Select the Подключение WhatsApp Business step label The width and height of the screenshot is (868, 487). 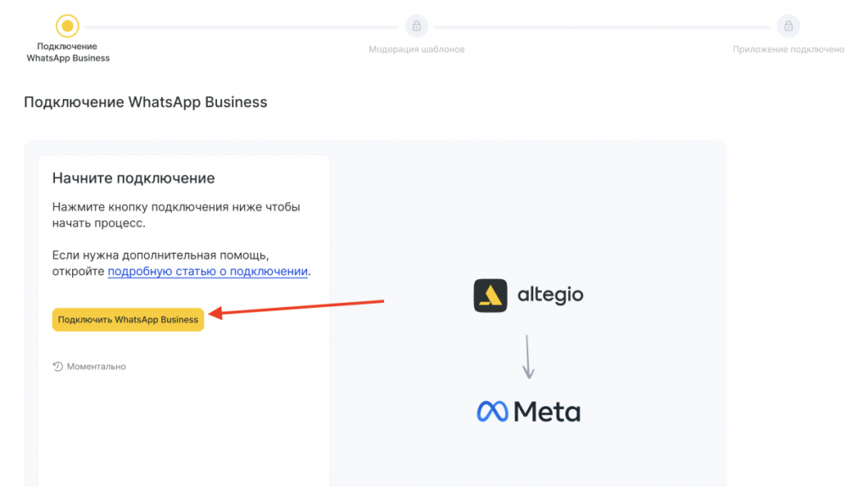pos(68,53)
